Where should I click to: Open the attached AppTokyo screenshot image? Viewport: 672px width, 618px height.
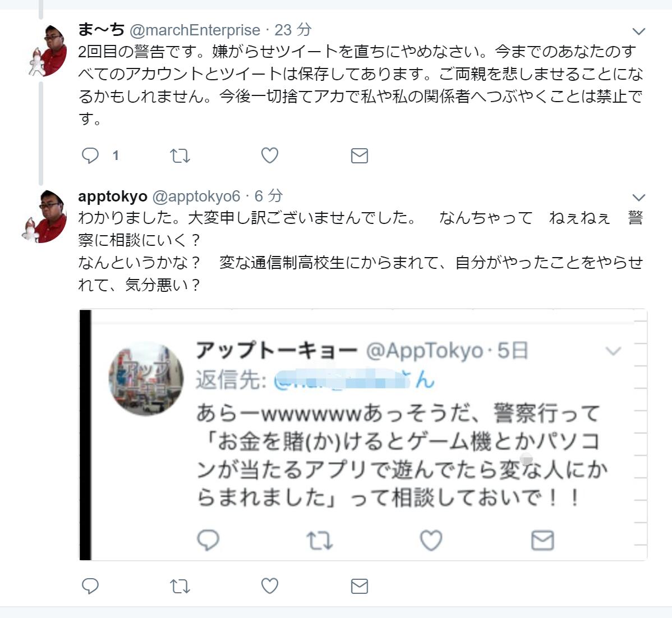point(363,434)
